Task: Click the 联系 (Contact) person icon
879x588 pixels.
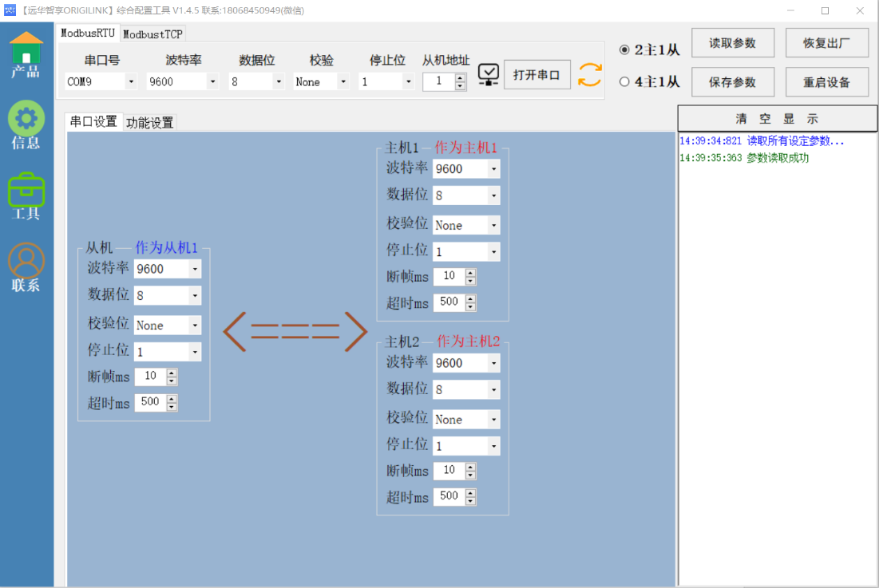Action: click(26, 262)
